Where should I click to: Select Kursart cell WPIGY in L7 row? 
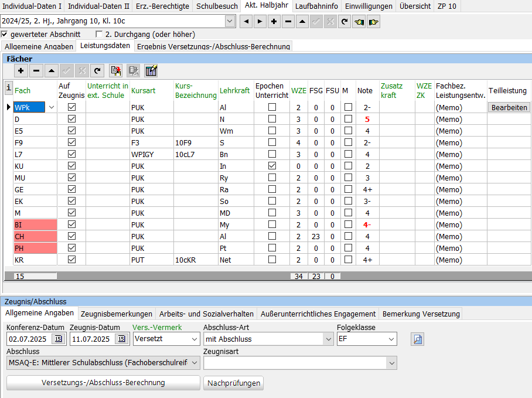[151, 154]
